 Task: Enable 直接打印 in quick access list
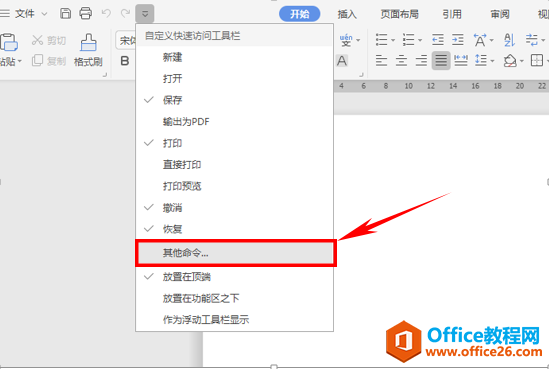click(x=234, y=165)
